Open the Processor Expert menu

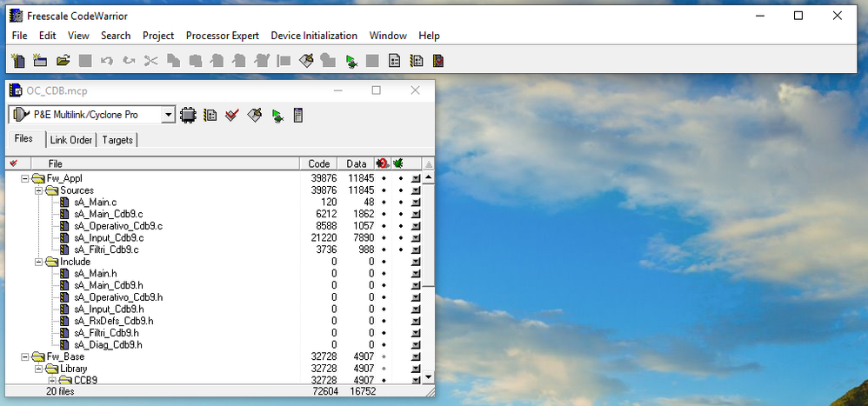[x=223, y=36]
